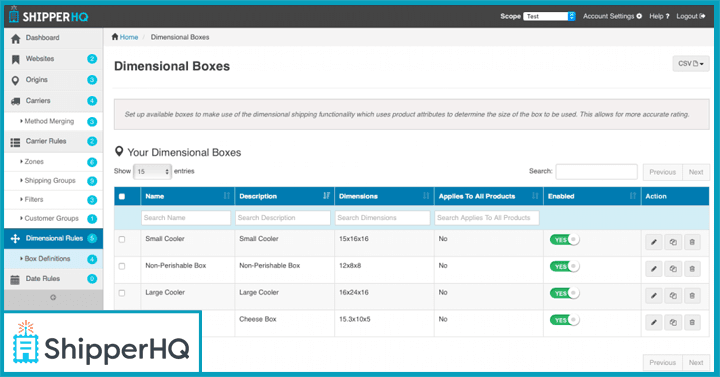Delete the Small Cooler box
The width and height of the screenshot is (720, 377).
(x=692, y=242)
